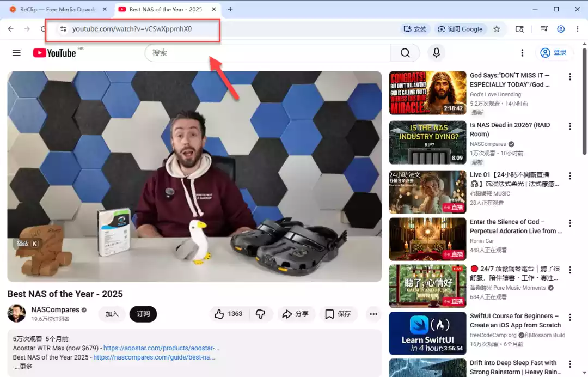Focus the YouTube 搜索 search field

click(x=268, y=53)
